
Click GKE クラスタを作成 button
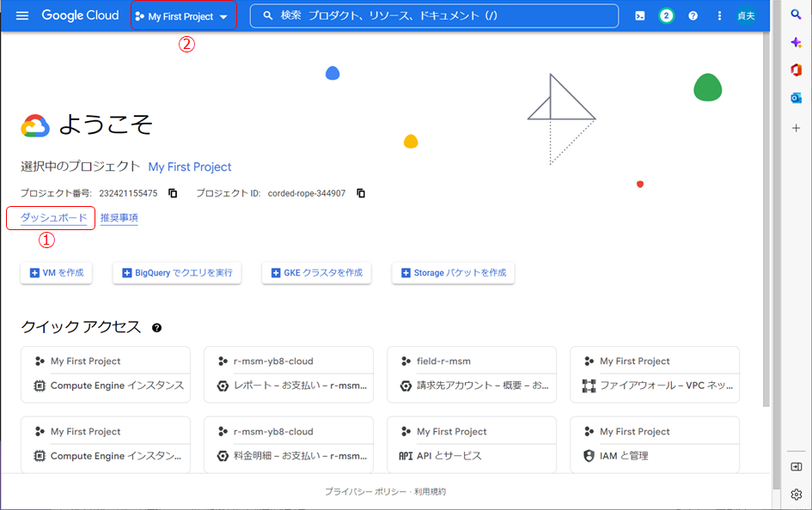tap(317, 273)
